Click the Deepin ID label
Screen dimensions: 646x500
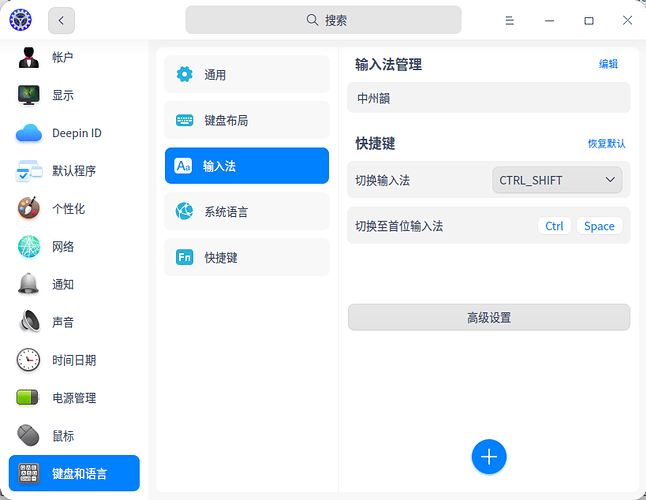(x=77, y=133)
